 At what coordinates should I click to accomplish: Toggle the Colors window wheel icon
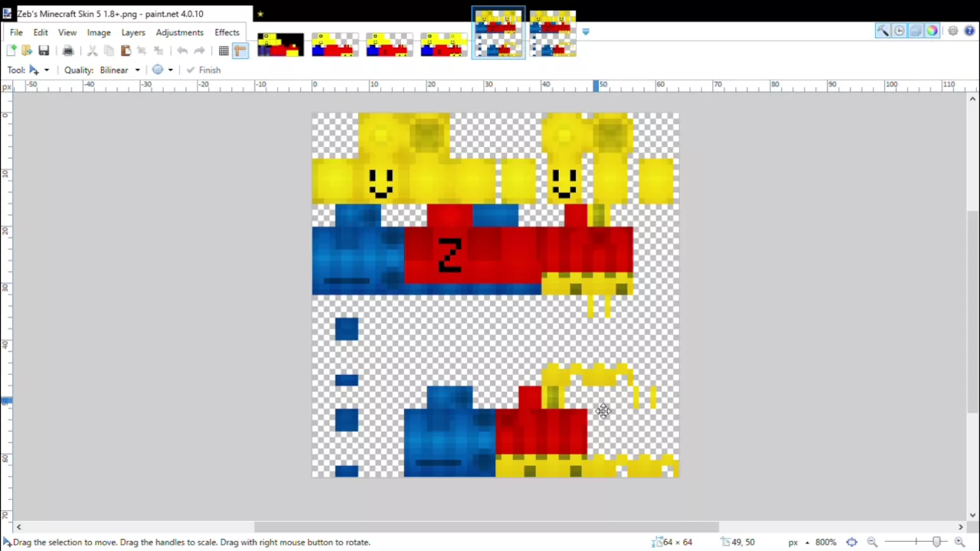[x=932, y=31]
